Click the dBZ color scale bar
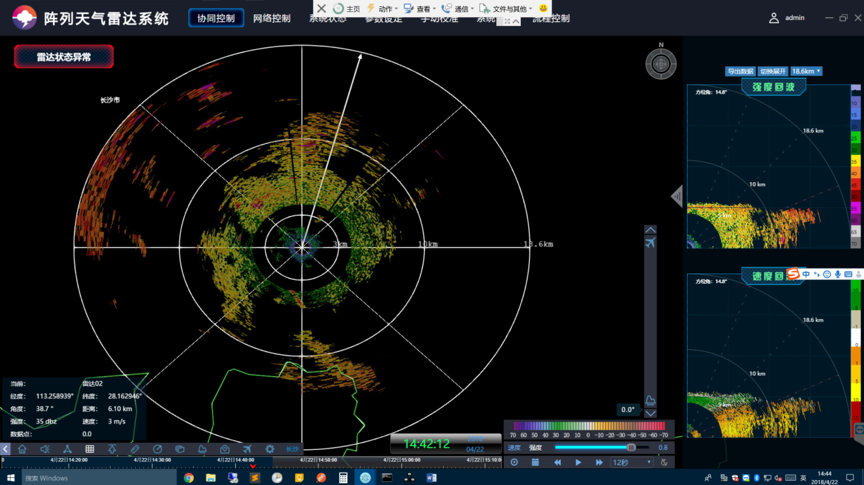This screenshot has height=485, width=864. tap(588, 426)
